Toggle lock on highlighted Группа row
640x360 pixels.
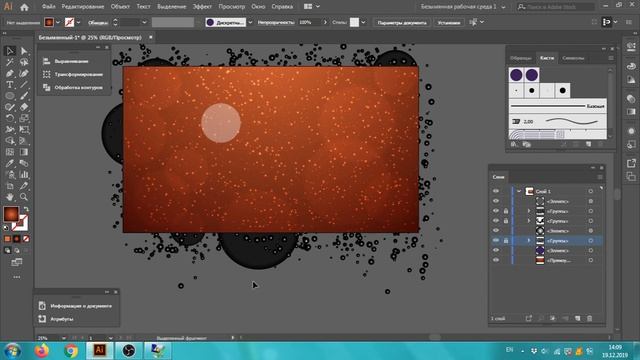click(506, 241)
